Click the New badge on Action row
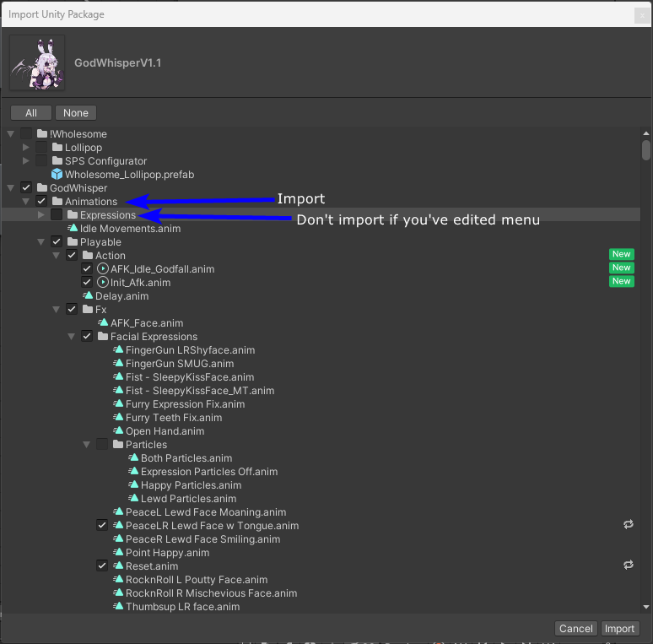The image size is (653, 644). pyautogui.click(x=621, y=254)
